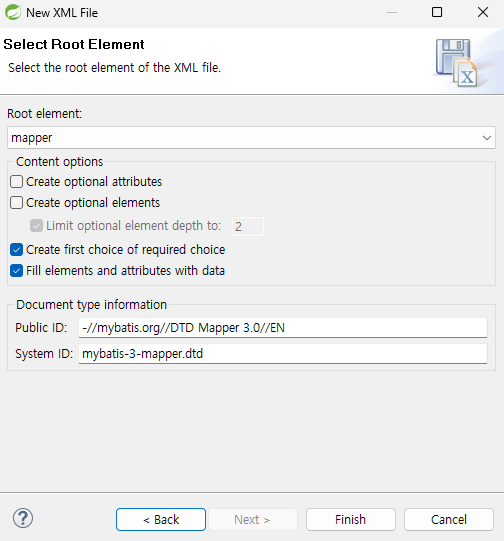This screenshot has width=504, height=541.
Task: Minimize the dialog window
Action: (x=392, y=12)
